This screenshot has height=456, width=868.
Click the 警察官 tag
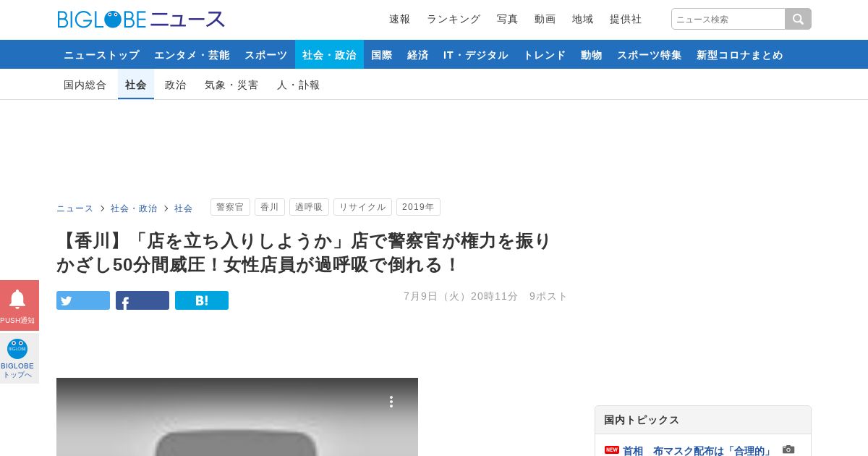click(230, 207)
